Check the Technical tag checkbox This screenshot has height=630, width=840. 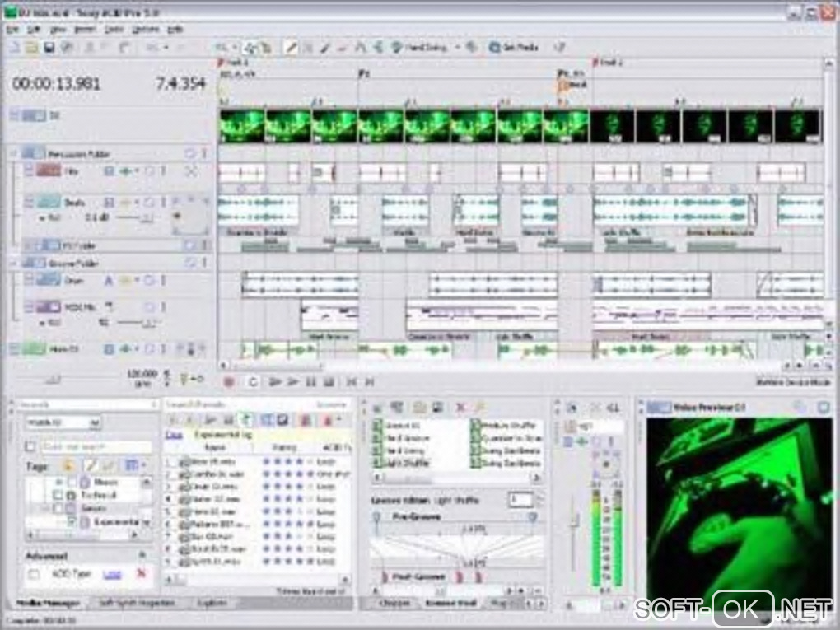58,495
